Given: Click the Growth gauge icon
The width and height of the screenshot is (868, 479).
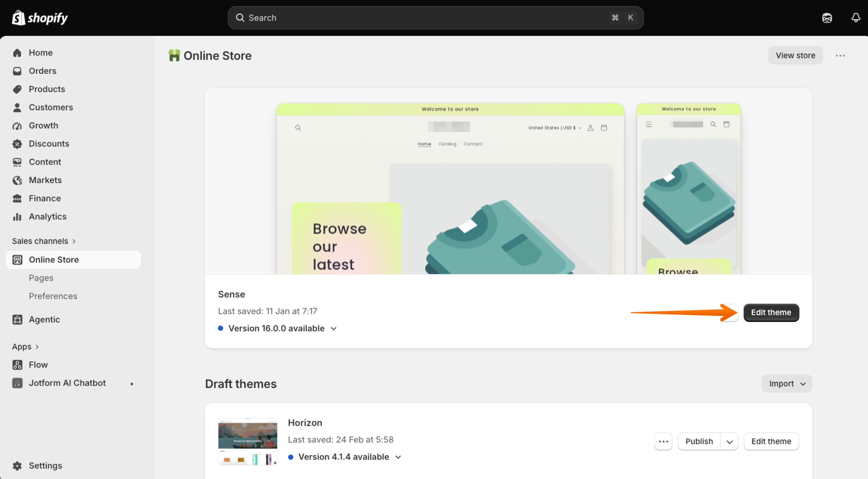Looking at the screenshot, I should (17, 126).
